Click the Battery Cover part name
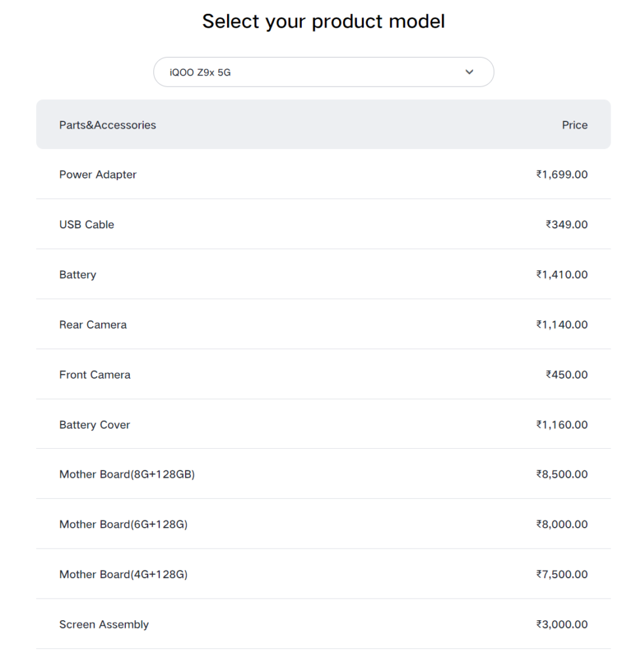627x672 pixels. tap(94, 425)
